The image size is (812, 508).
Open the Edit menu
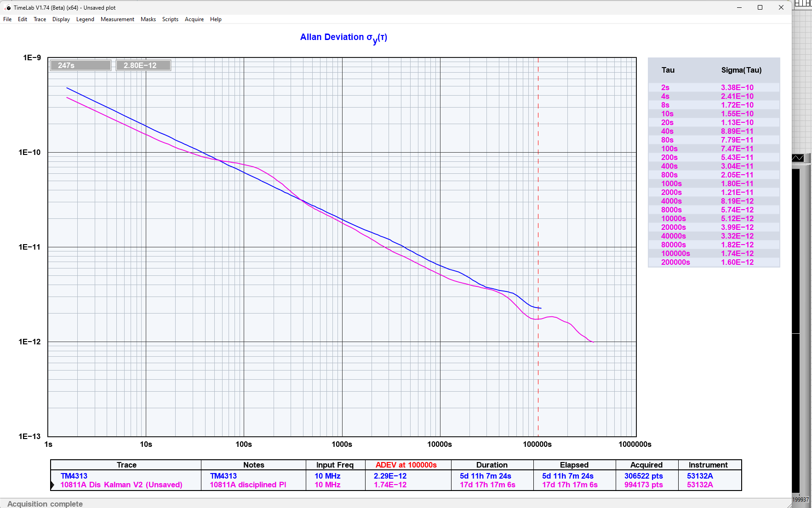click(x=23, y=19)
